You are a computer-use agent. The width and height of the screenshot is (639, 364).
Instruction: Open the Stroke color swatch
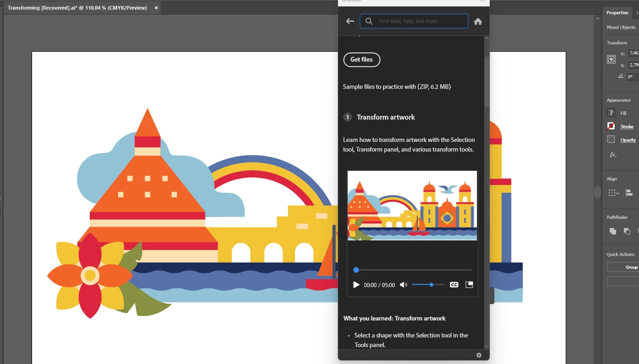pos(611,126)
